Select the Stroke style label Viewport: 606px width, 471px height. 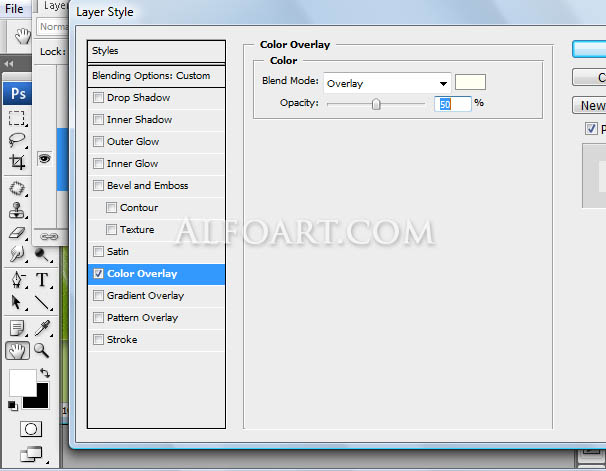(x=122, y=340)
